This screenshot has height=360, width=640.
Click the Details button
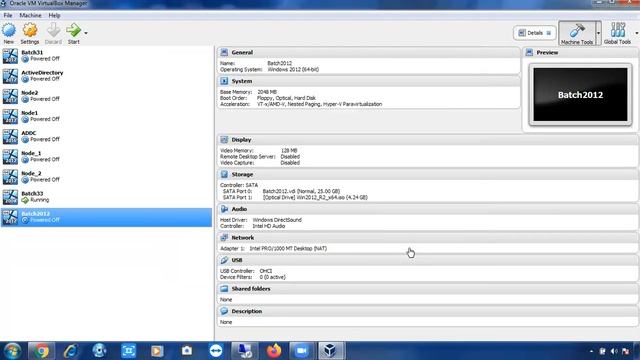tap(534, 33)
